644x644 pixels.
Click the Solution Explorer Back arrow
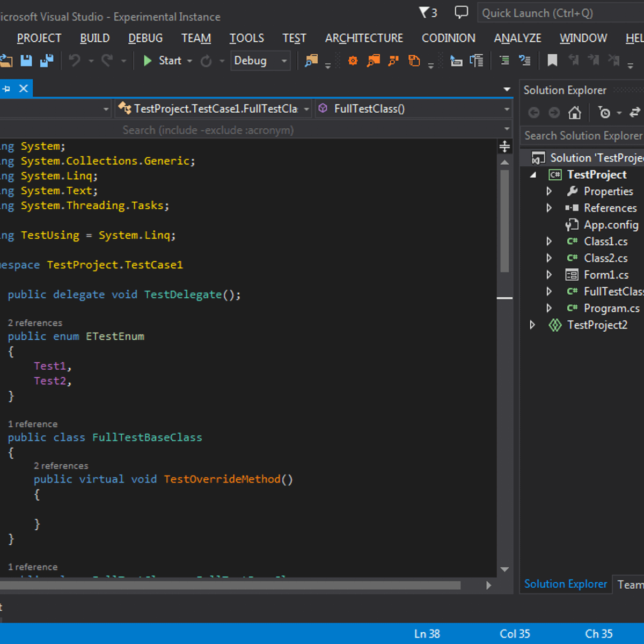pos(534,113)
